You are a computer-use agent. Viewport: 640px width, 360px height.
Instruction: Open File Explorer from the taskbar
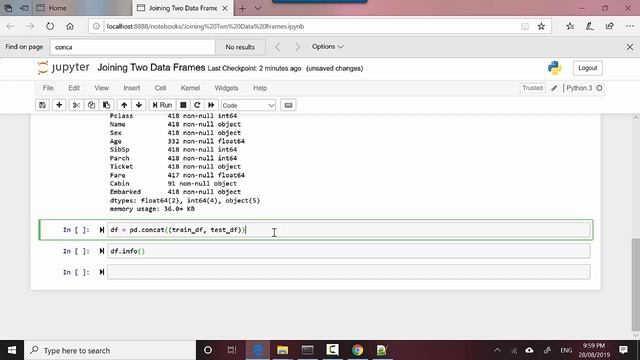pos(282,350)
